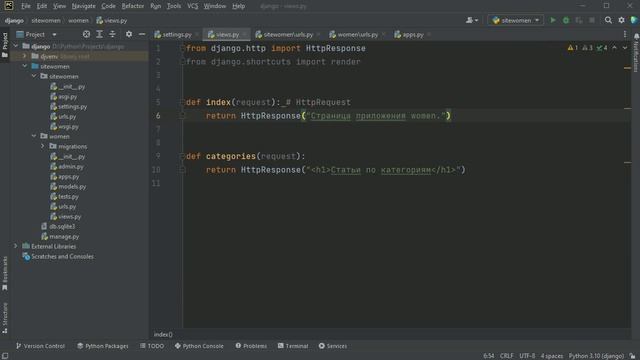Click UTF-8 encoding in status bar

(527, 356)
